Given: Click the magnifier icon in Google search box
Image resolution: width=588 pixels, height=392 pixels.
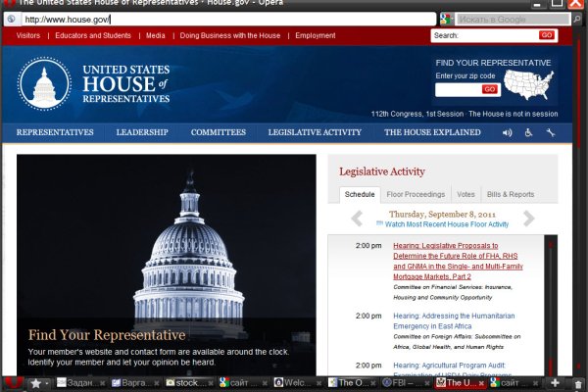Looking at the screenshot, I should (576, 19).
